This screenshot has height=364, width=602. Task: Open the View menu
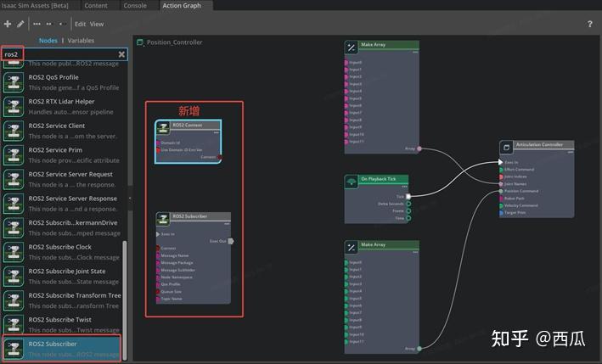97,24
